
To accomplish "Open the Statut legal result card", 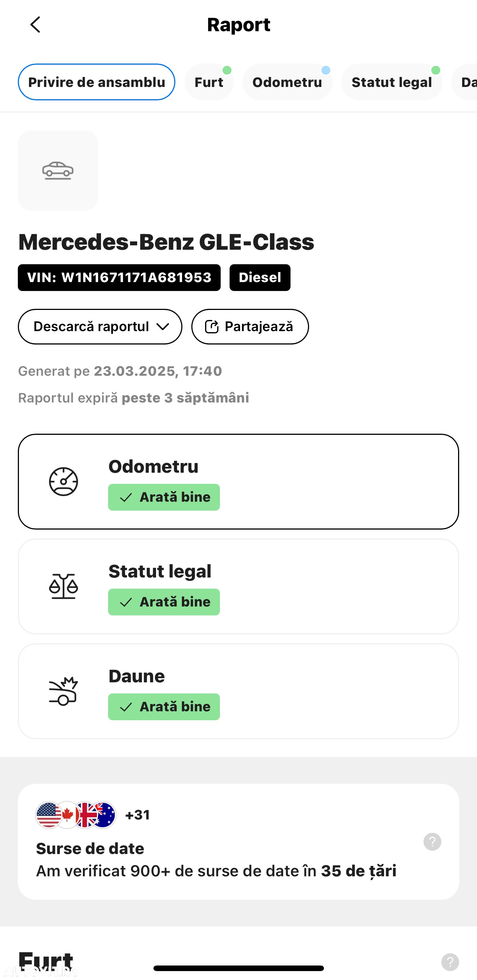I will (238, 586).
